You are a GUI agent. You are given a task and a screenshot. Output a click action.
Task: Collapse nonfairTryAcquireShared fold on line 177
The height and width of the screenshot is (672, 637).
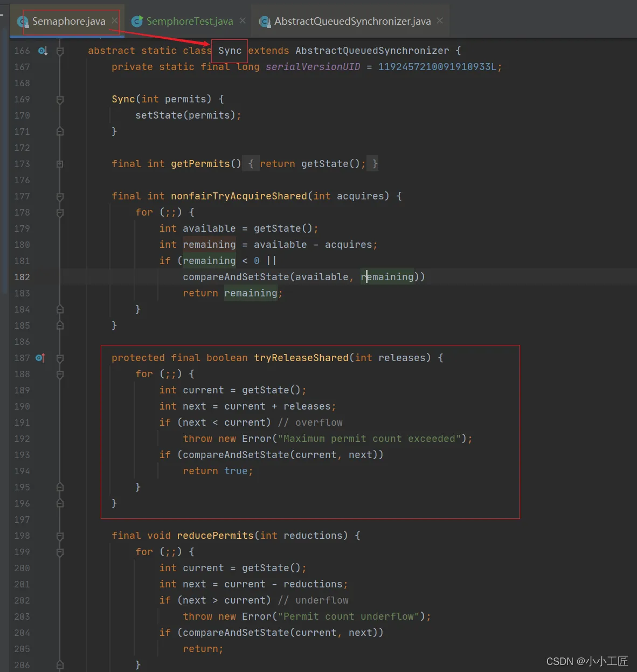(60, 196)
